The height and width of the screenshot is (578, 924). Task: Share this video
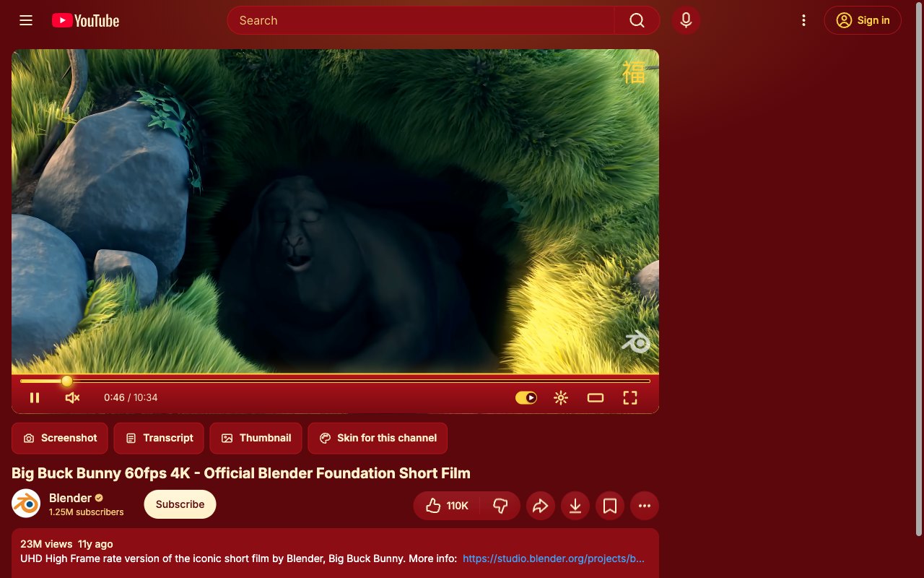[541, 506]
